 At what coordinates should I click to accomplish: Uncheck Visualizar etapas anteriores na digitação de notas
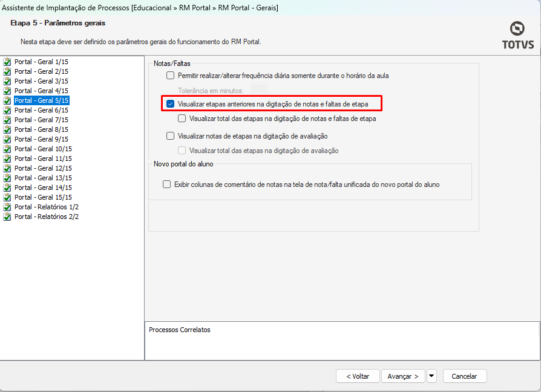coord(171,104)
